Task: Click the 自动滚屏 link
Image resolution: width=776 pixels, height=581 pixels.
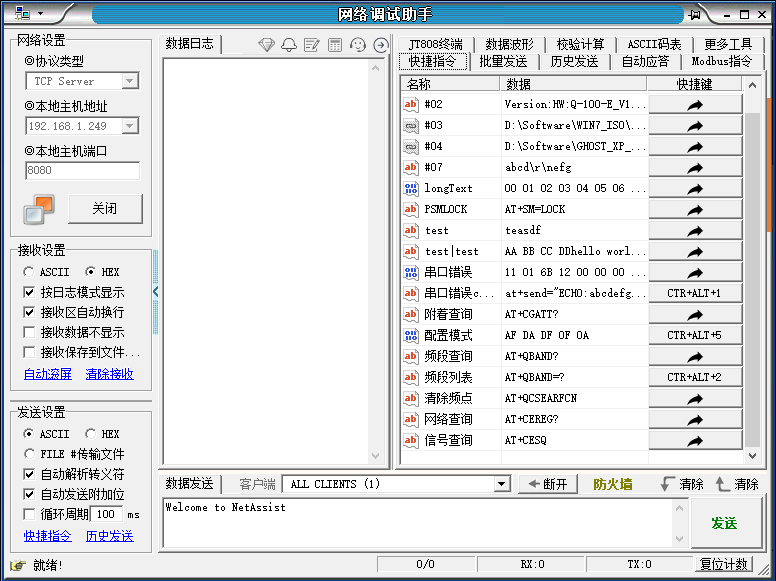Action: point(48,374)
